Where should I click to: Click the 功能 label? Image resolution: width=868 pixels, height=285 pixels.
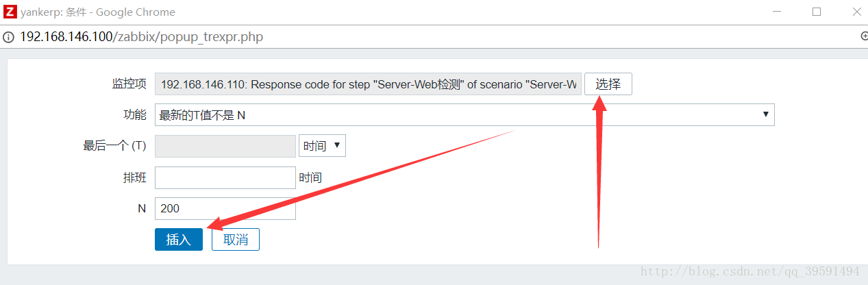(134, 115)
